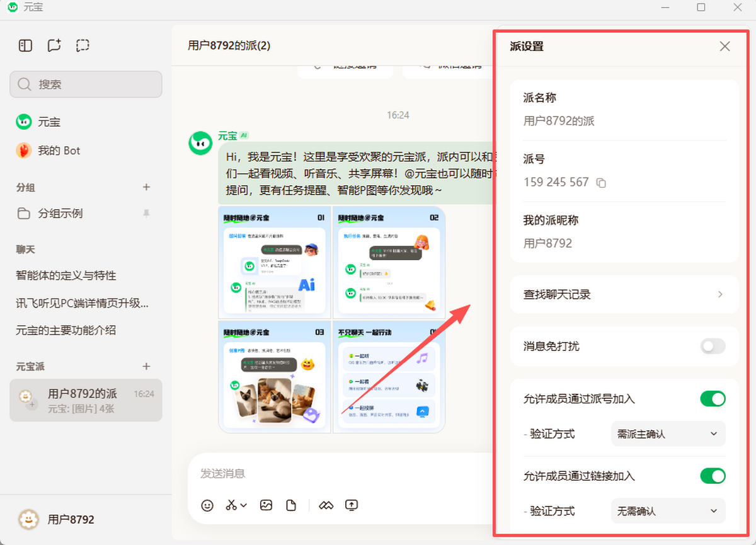Open the emoji picker in message toolbar
This screenshot has width=756, height=545.
207,505
